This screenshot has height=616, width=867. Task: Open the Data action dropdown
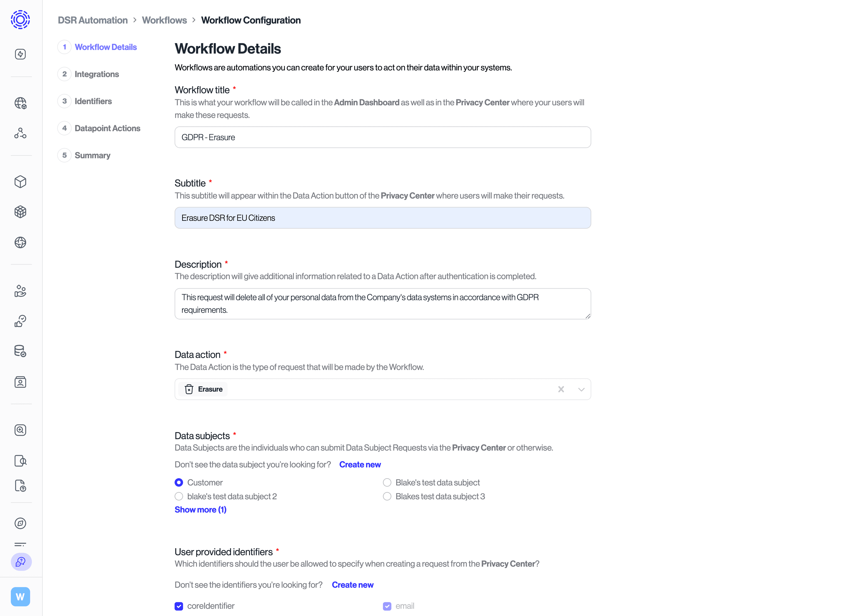[x=581, y=389]
